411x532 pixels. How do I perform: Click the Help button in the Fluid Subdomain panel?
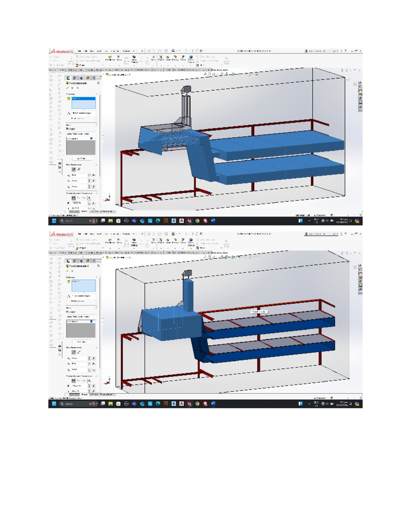pyautogui.click(x=77, y=88)
